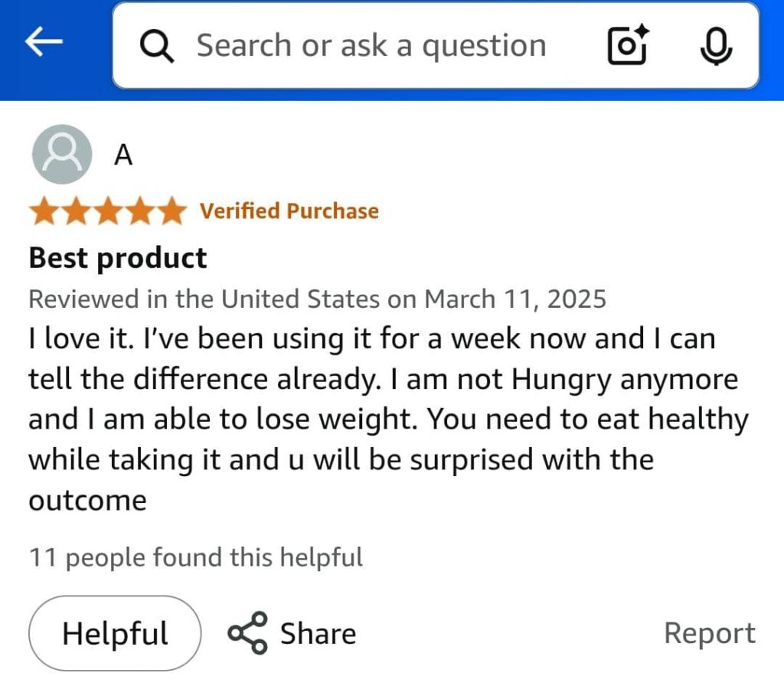Click the Verified Purchase label
Viewport: 784px width, 699px height.
(x=289, y=211)
